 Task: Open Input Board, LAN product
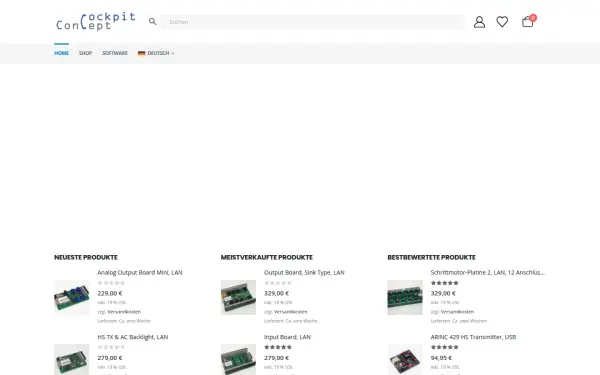[287, 337]
